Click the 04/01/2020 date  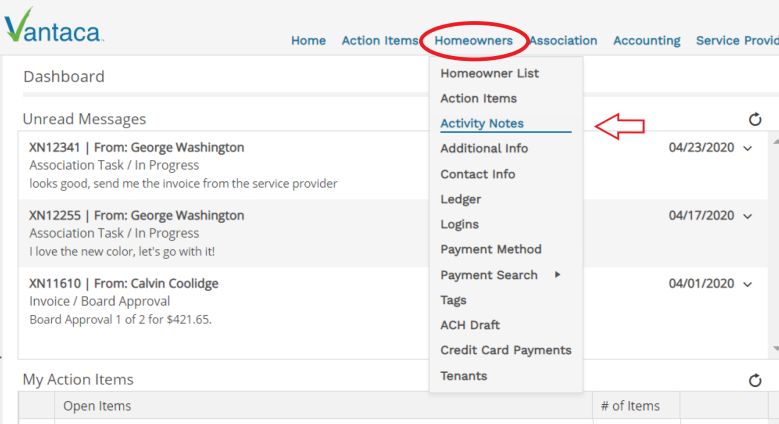[x=701, y=284]
